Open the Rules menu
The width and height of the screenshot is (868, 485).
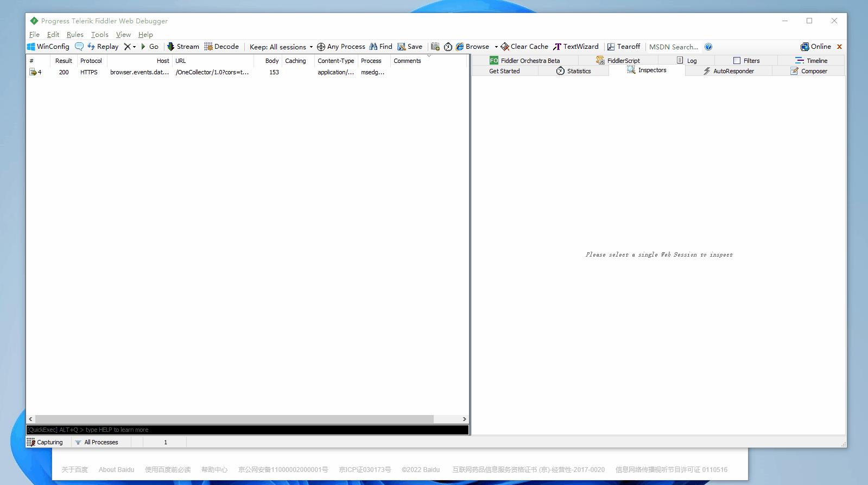[x=75, y=34]
